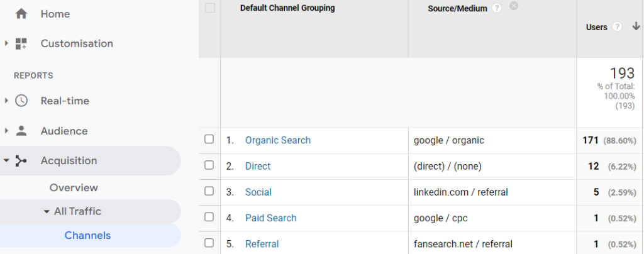
Task: Sort by Users descending arrow
Action: coord(636,27)
